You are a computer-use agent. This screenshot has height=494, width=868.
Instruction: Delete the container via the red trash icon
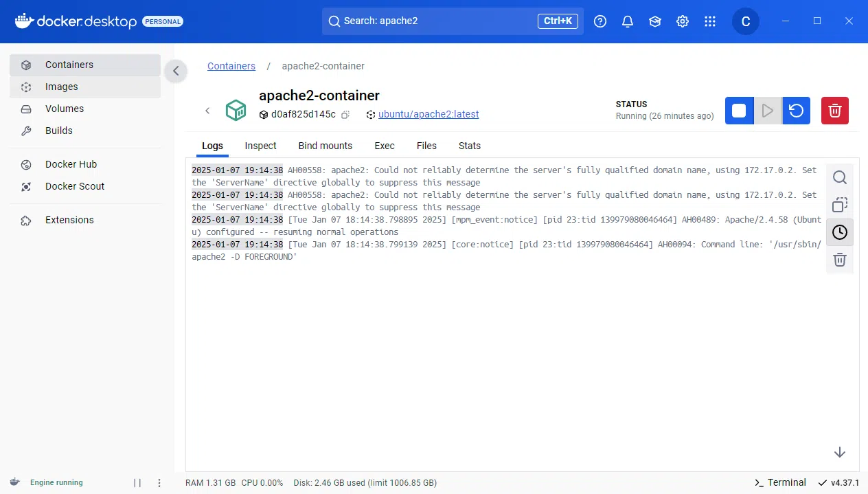(x=834, y=110)
